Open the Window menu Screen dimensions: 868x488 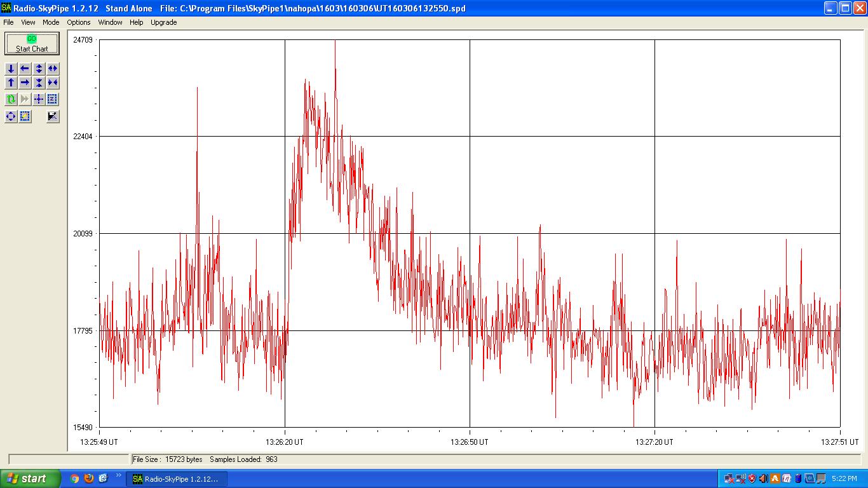pos(110,22)
